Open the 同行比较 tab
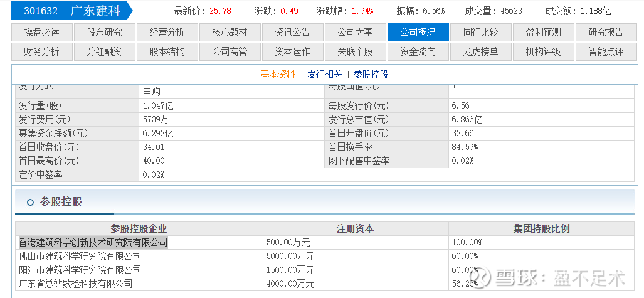 point(481,33)
